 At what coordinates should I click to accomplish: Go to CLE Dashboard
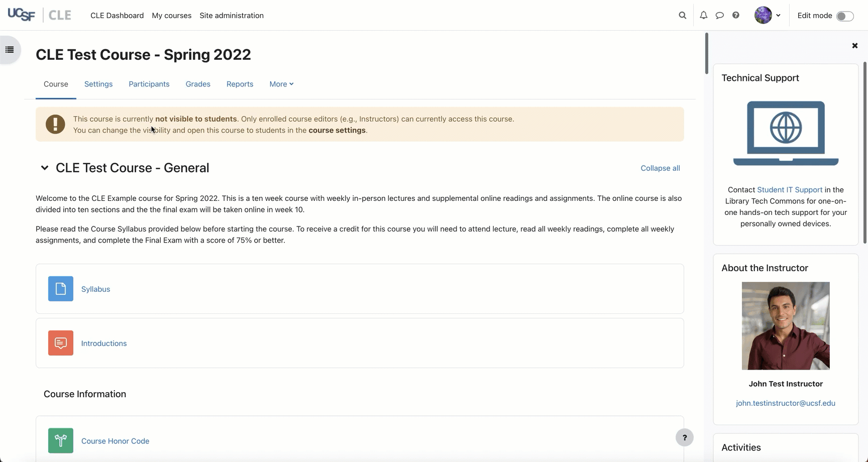click(117, 16)
